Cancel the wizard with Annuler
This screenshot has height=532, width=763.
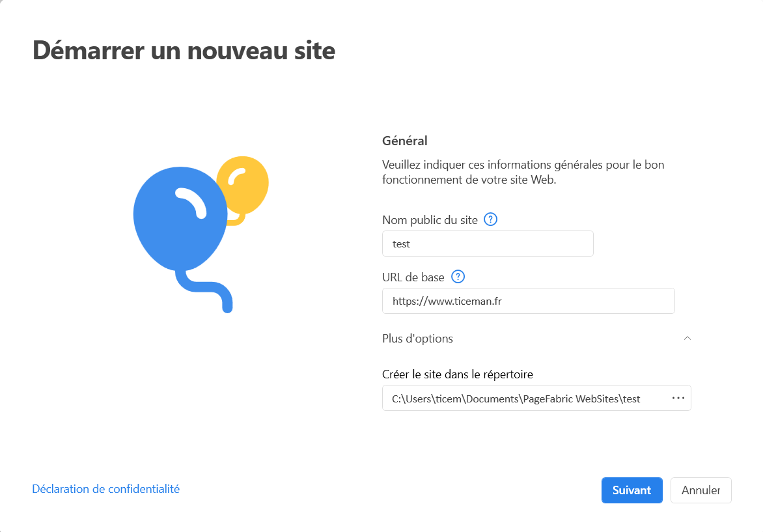coord(701,490)
